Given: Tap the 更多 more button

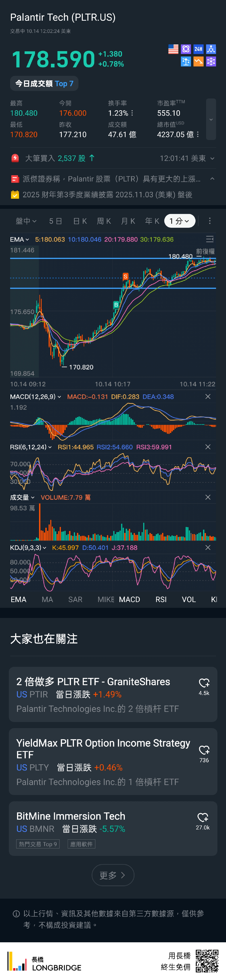Looking at the screenshot, I should click(x=113, y=875).
